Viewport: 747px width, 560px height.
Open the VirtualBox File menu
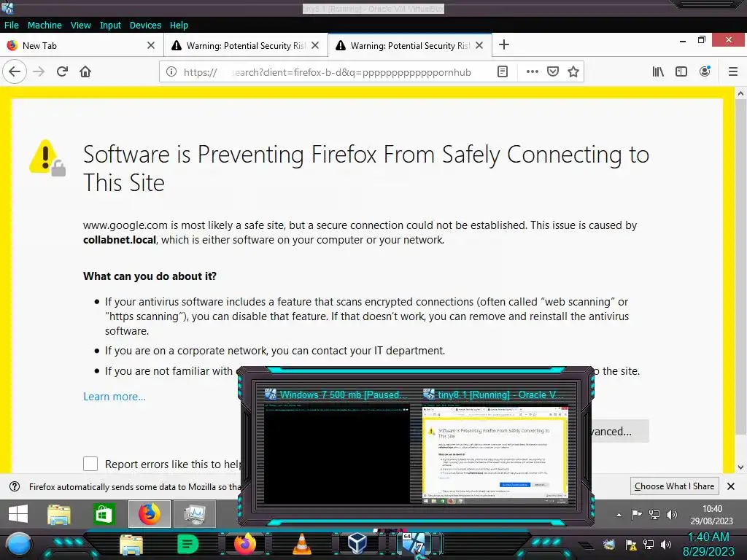[x=12, y=26]
